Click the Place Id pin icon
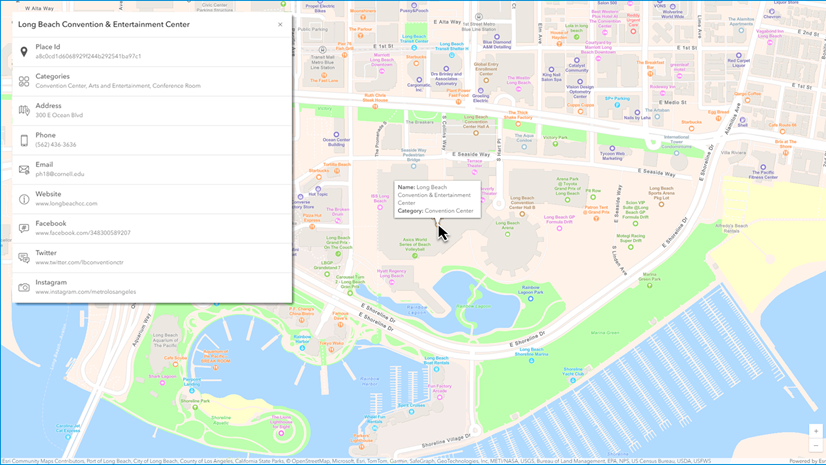 pos(24,52)
